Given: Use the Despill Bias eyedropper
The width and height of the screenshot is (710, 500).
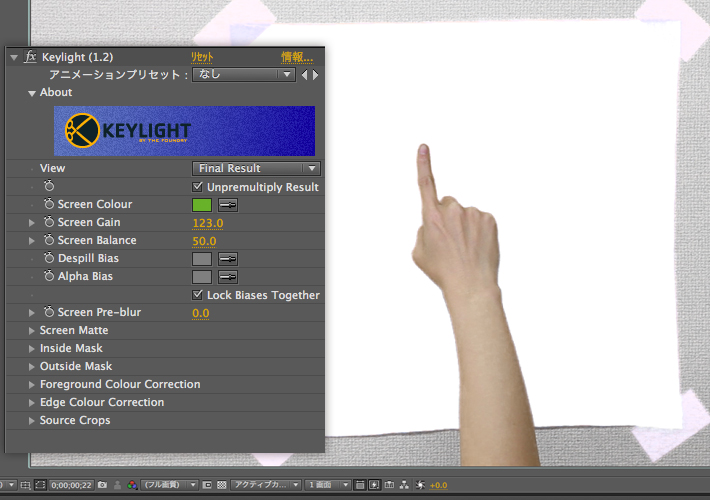Looking at the screenshot, I should point(228,259).
